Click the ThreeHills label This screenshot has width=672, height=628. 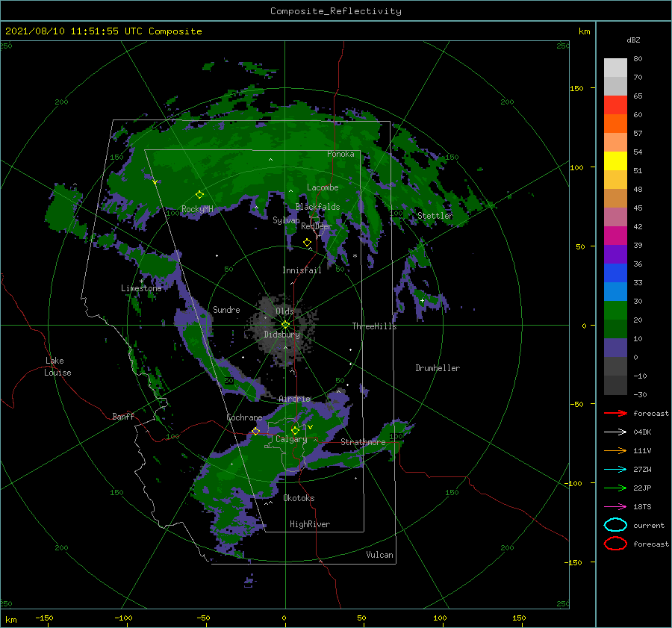pyautogui.click(x=374, y=326)
